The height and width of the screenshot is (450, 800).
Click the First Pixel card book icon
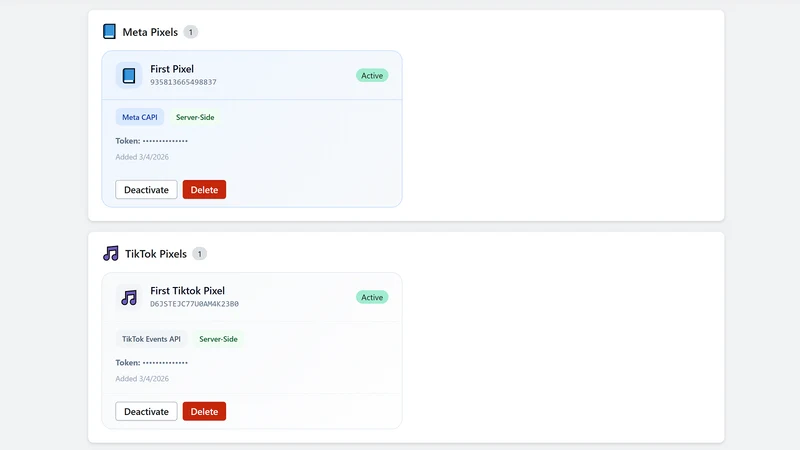pos(129,76)
